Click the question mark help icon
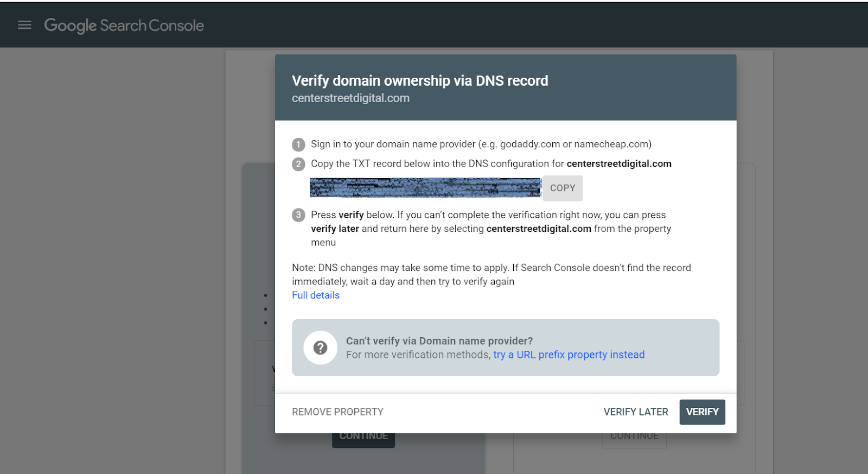The width and height of the screenshot is (868, 474). coord(320,347)
